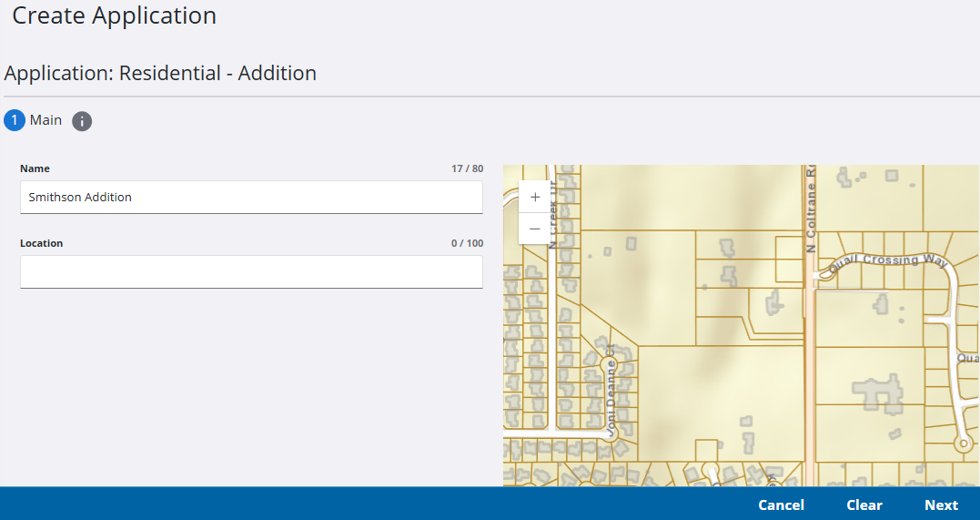
Task: Click the large empty parcel west of Coltrane
Action: (x=719, y=392)
